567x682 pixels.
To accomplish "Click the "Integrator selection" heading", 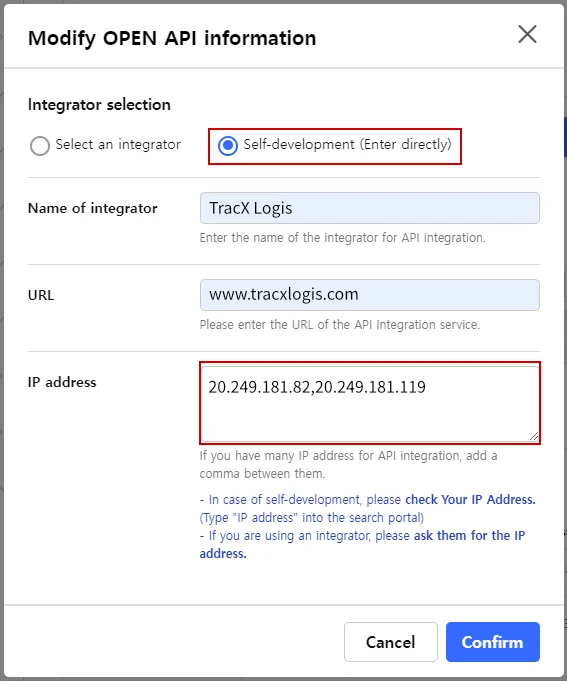I will click(x=99, y=105).
